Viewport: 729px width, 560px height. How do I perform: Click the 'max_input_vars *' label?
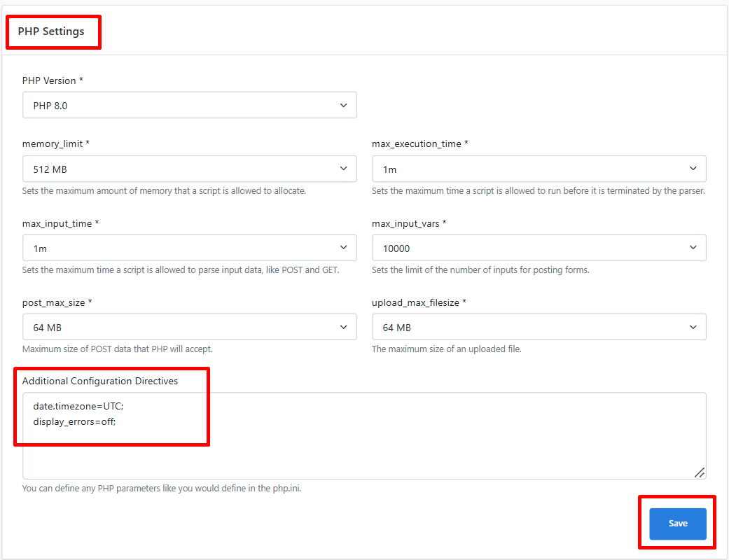click(409, 223)
